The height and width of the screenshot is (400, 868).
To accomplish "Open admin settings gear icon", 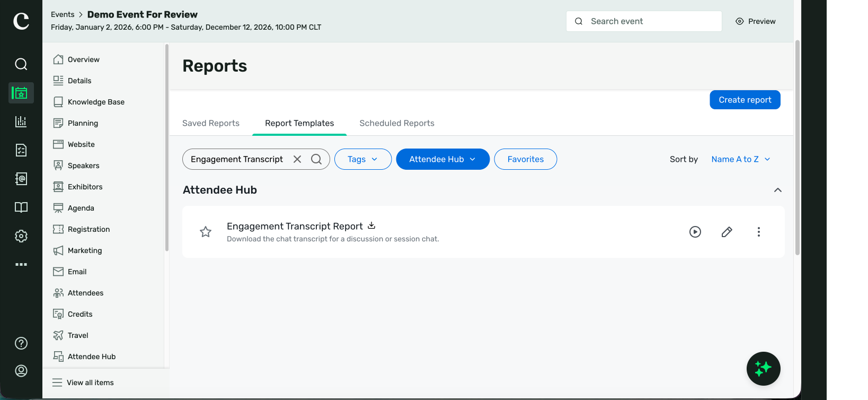I will [21, 236].
